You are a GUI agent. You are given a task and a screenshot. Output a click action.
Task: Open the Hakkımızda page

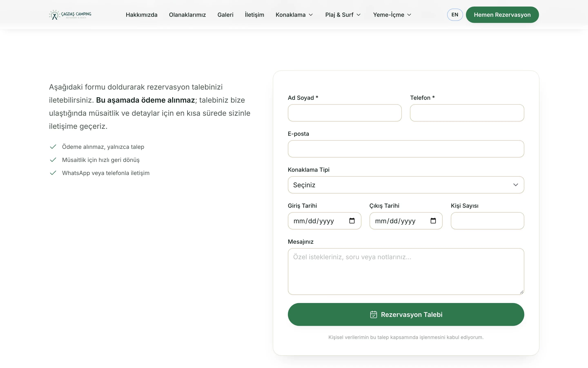pyautogui.click(x=141, y=15)
